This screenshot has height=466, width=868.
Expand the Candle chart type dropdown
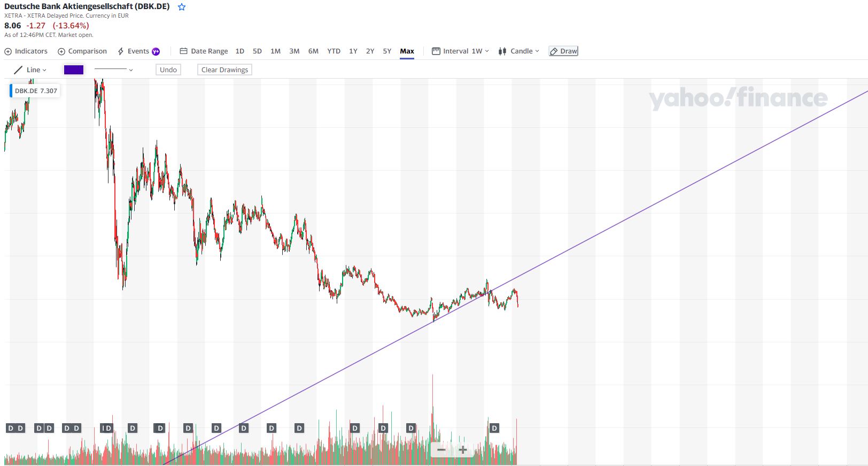pyautogui.click(x=518, y=51)
